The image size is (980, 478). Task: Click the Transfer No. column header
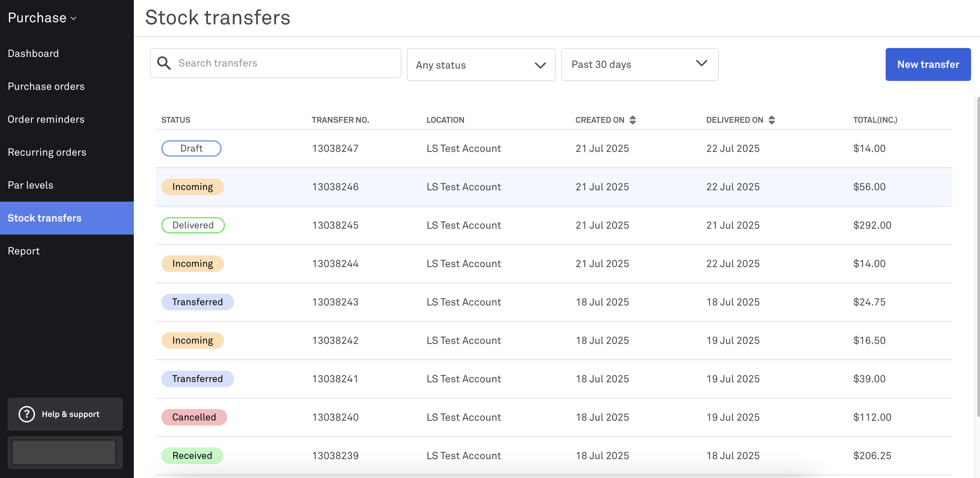(x=340, y=120)
